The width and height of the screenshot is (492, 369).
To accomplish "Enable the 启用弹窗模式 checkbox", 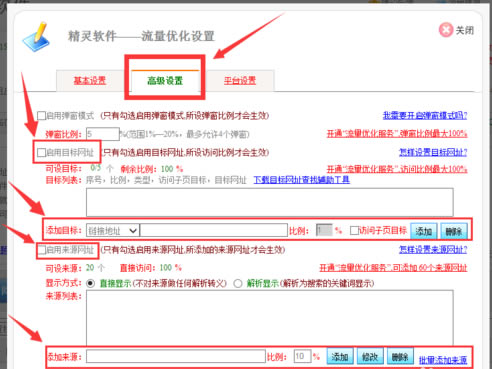I will (x=41, y=116).
